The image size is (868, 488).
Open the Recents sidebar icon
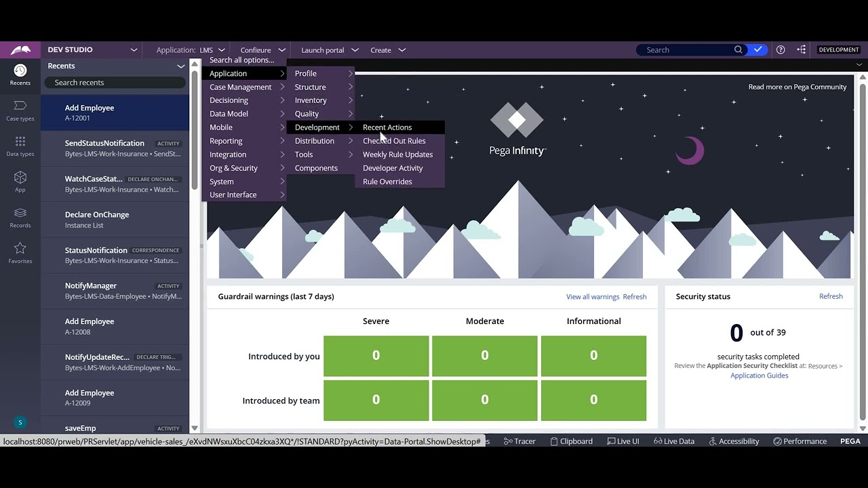20,75
